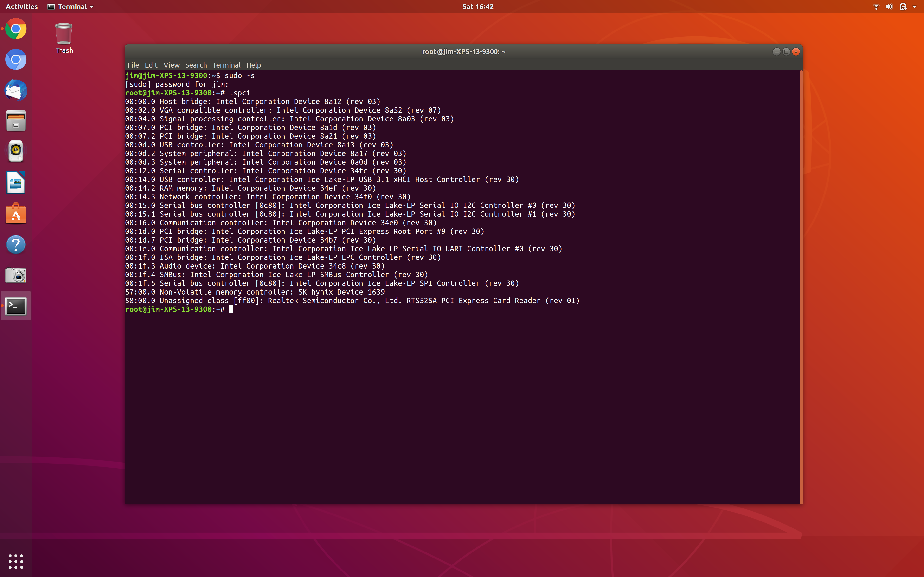Launch Rhythmbox music player
924x577 pixels.
(x=16, y=151)
